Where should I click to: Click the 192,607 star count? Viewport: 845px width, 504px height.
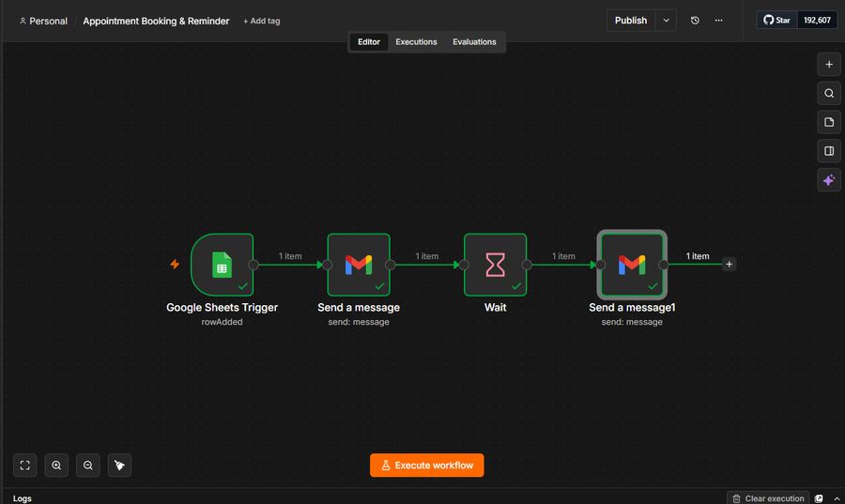[x=817, y=21]
